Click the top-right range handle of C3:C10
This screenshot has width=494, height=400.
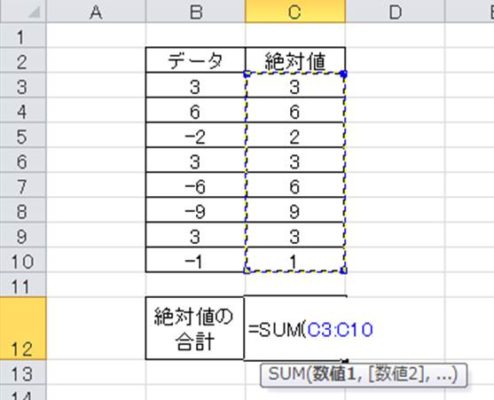344,74
